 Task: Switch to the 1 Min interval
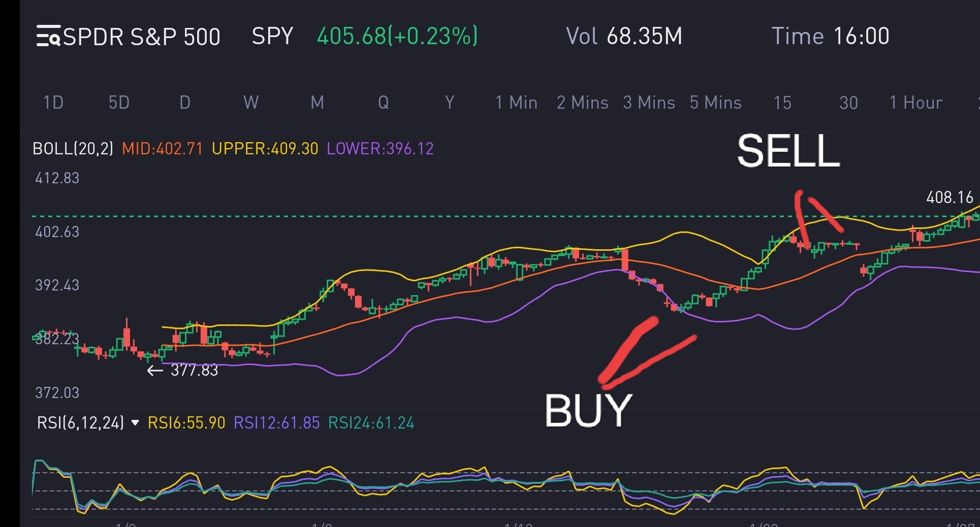point(516,103)
